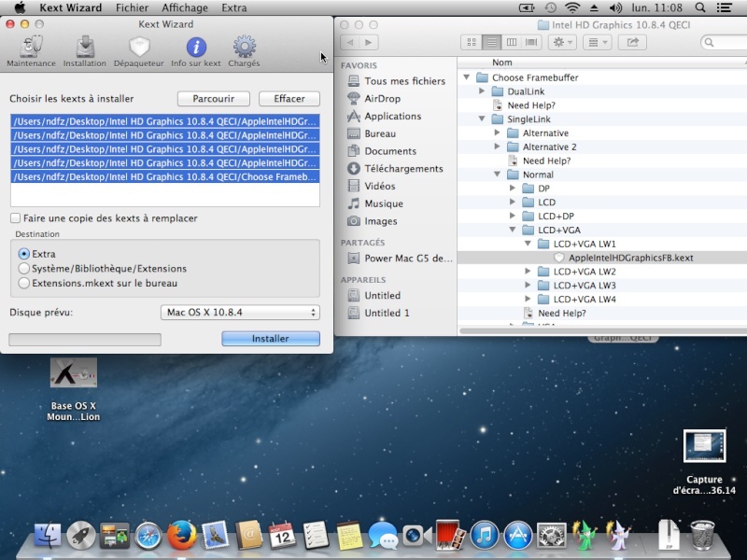Switch Finder to Cover Flow view

(x=531, y=42)
